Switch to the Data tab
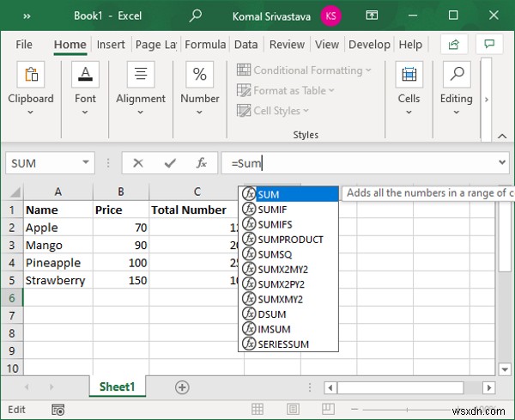This screenshot has width=515, height=420. (x=246, y=45)
